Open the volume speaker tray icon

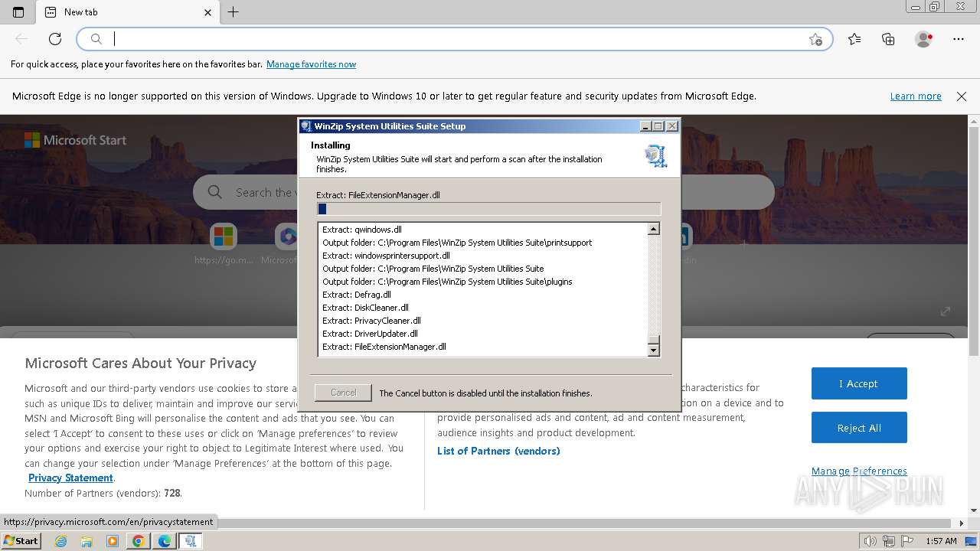870,541
